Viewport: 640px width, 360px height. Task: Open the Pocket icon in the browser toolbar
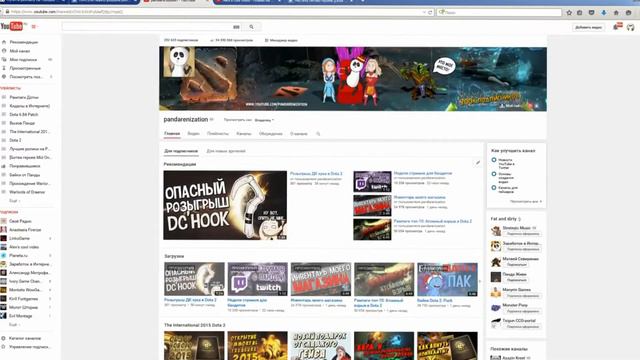click(x=591, y=13)
